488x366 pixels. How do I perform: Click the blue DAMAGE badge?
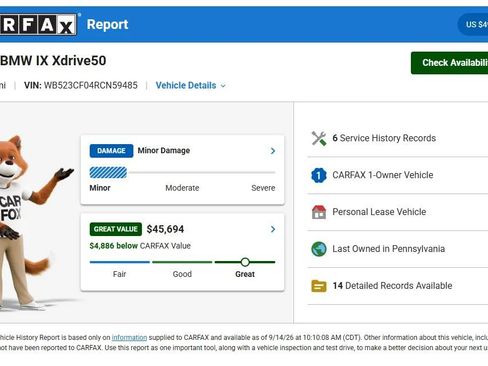111,151
